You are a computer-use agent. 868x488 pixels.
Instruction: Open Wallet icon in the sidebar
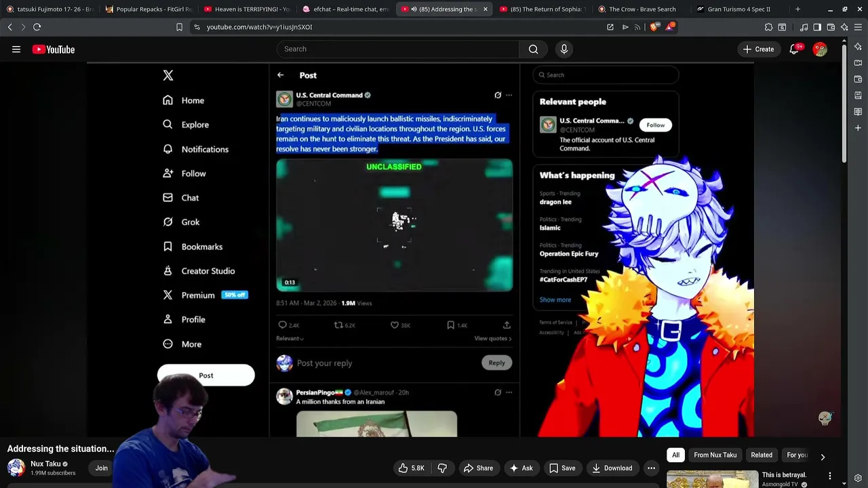point(858,79)
